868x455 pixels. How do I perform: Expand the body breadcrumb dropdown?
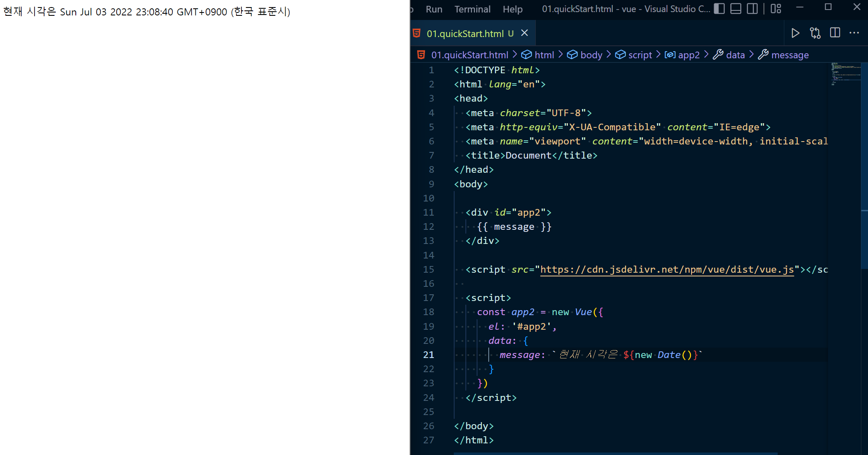tap(591, 55)
